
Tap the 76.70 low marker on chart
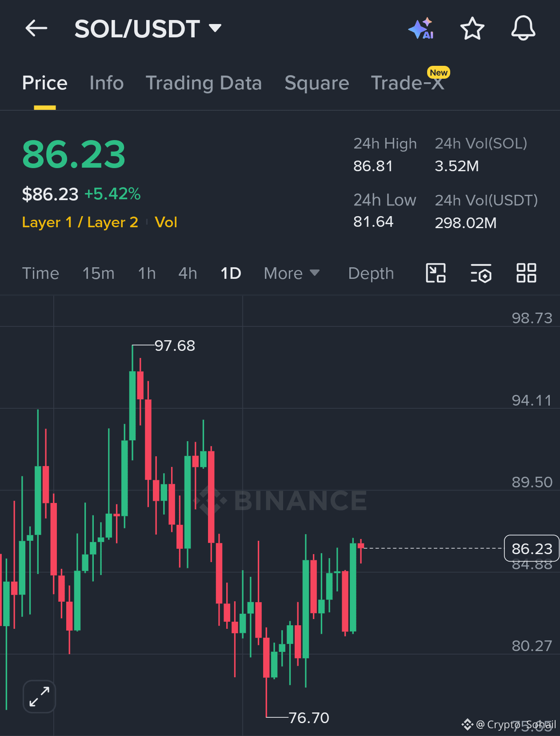[309, 717]
